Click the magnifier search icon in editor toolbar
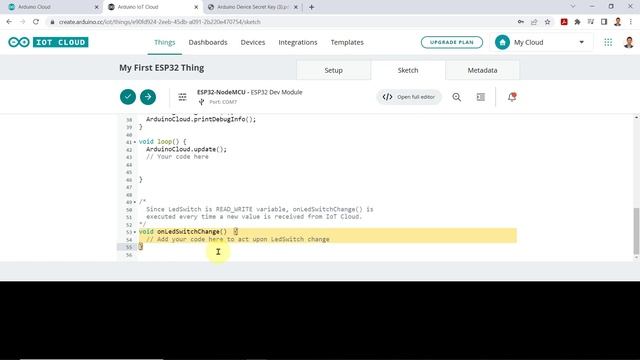Image resolution: width=640 pixels, height=360 pixels. 457,97
